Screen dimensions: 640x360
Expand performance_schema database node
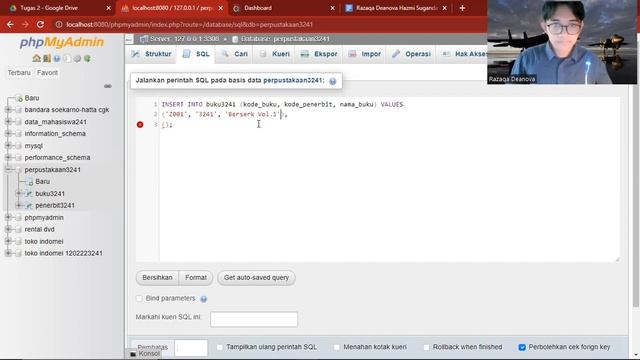pos(8,158)
